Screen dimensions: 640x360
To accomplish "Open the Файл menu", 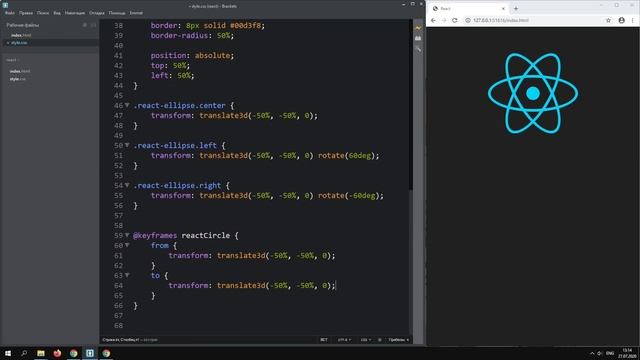I will click(10, 13).
